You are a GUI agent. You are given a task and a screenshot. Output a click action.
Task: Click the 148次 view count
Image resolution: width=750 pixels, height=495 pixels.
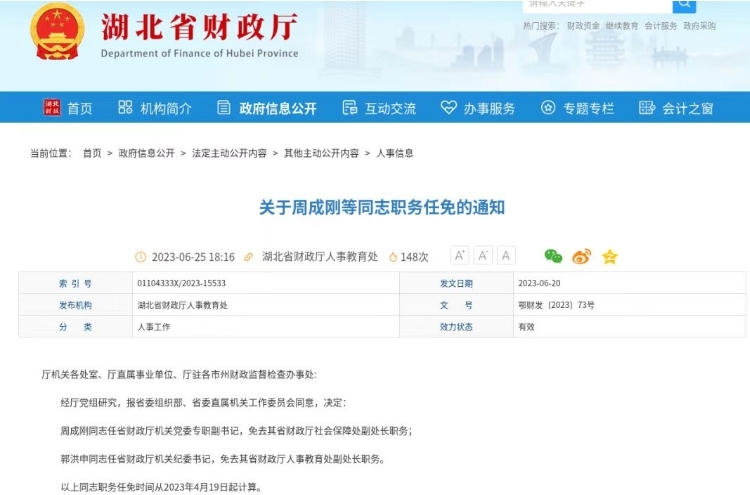pos(414,257)
